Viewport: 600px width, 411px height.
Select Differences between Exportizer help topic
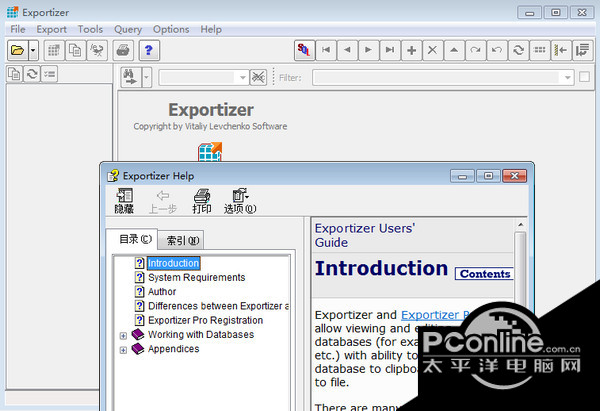tap(218, 306)
